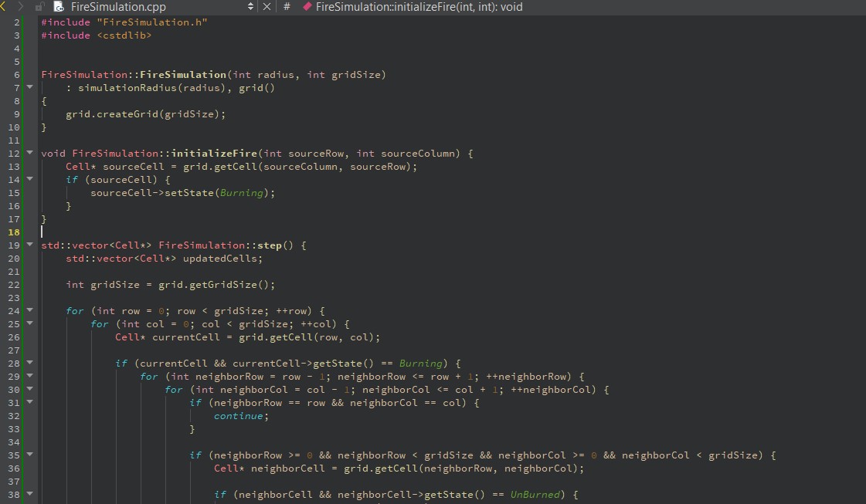
Task: Fold the bounds-check if statement at line 35
Action: click(29, 455)
